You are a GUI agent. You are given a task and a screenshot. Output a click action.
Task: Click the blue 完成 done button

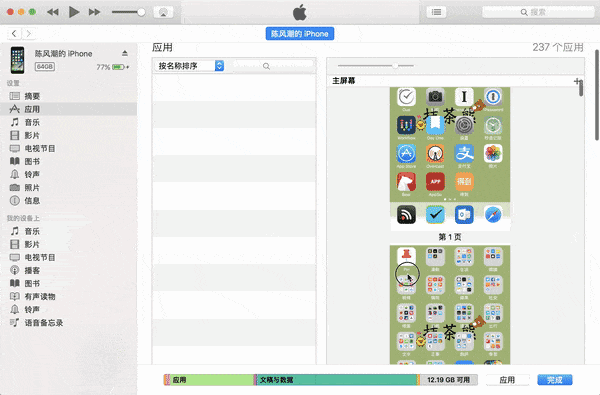[554, 380]
